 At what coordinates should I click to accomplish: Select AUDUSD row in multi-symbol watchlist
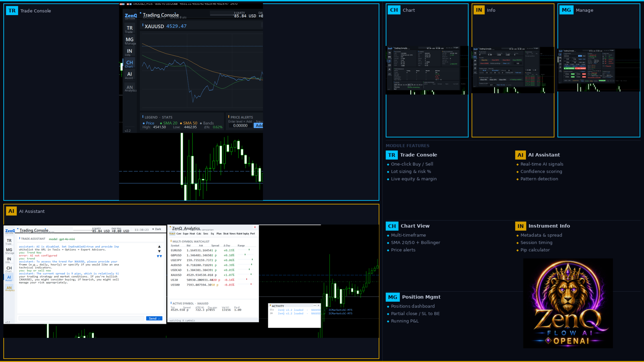click(x=213, y=265)
